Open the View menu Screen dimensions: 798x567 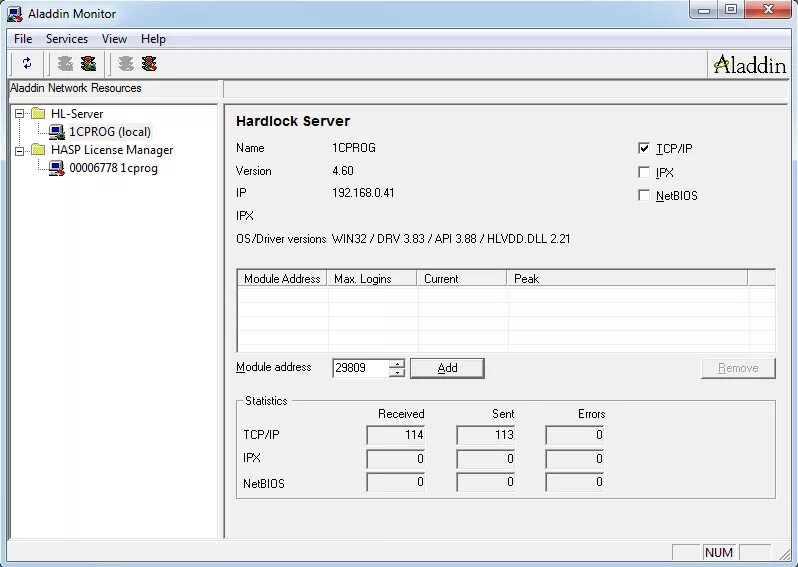[x=114, y=39]
